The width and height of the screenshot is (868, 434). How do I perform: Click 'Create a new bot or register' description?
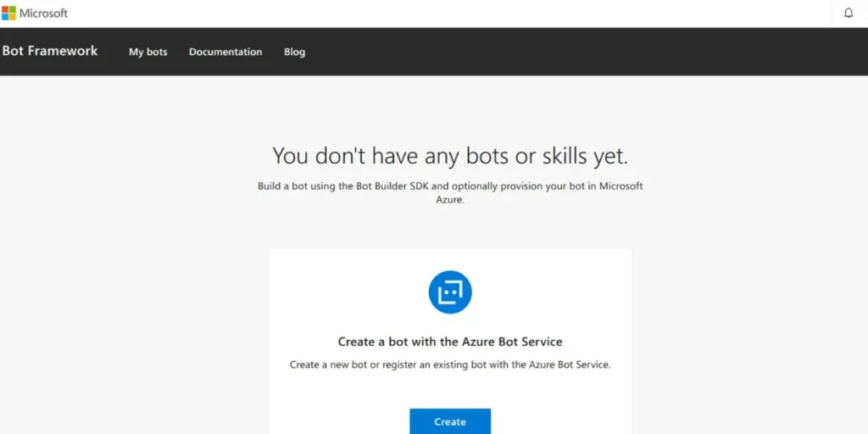pyautogui.click(x=450, y=364)
